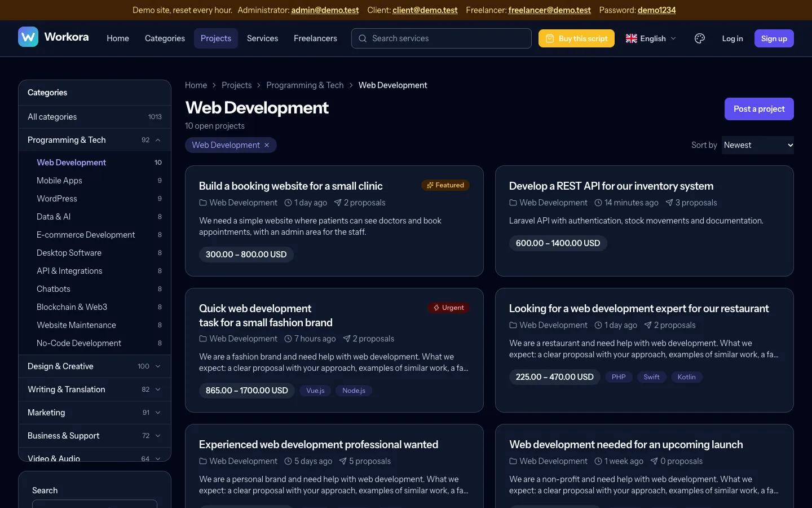812x508 pixels.
Task: Open the English language dropdown
Action: tap(651, 38)
